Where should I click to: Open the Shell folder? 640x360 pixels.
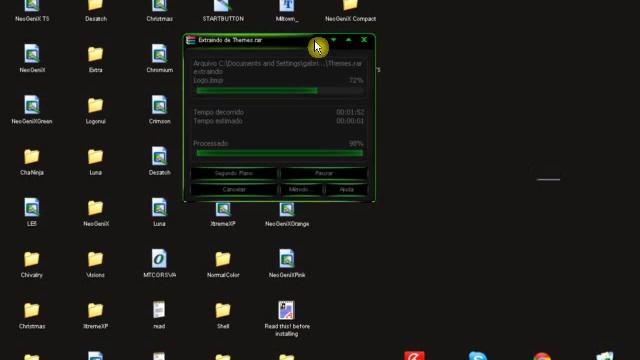coord(223,311)
